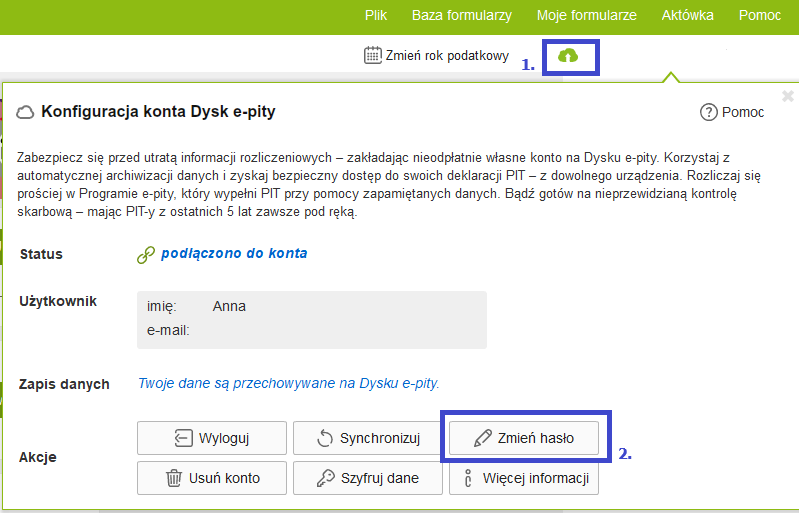799x513 pixels.
Task: Open the Baza formularzy menu
Action: [x=461, y=16]
